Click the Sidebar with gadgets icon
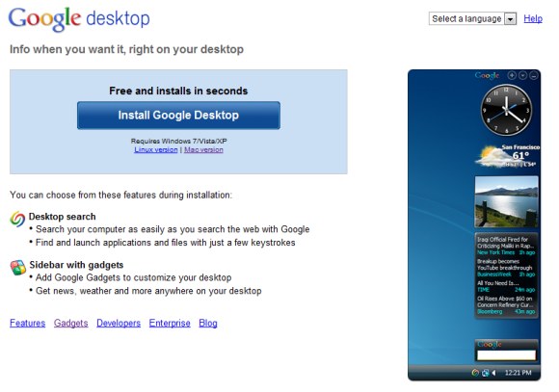 pos(17,268)
